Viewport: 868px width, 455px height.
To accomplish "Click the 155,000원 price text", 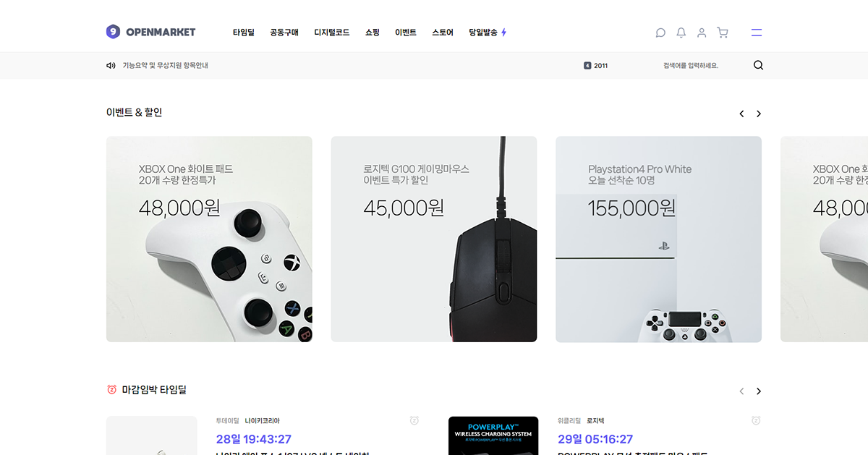I will 631,208.
